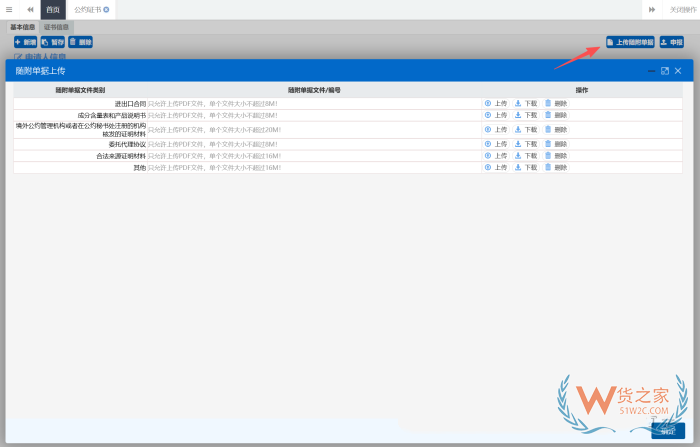This screenshot has height=447, width=700.
Task: Click the 删除 button in background toolbar
Action: 80,42
